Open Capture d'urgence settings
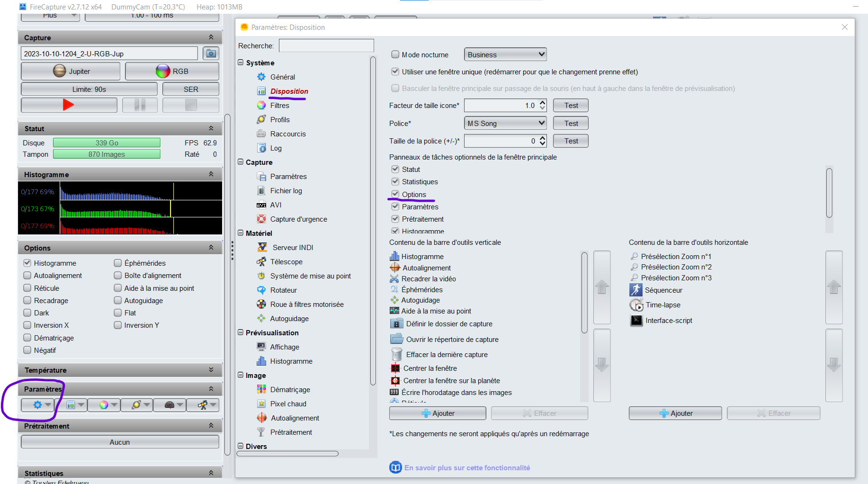 (298, 219)
